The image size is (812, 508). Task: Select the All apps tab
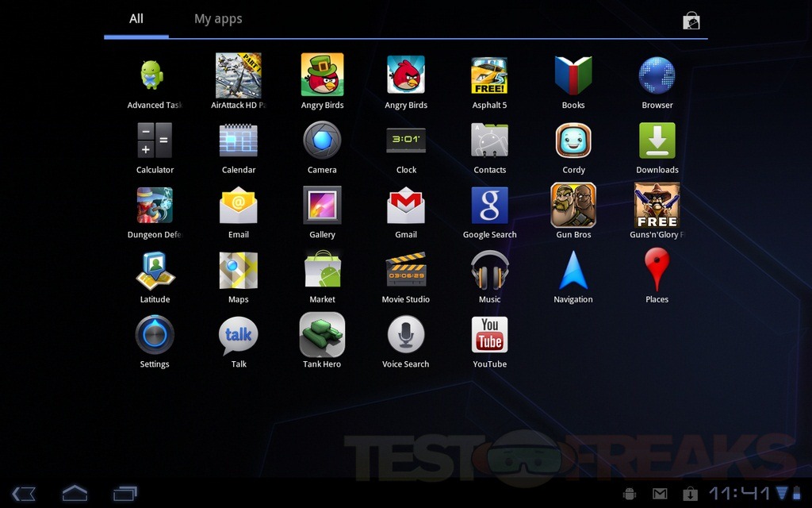[136, 19]
